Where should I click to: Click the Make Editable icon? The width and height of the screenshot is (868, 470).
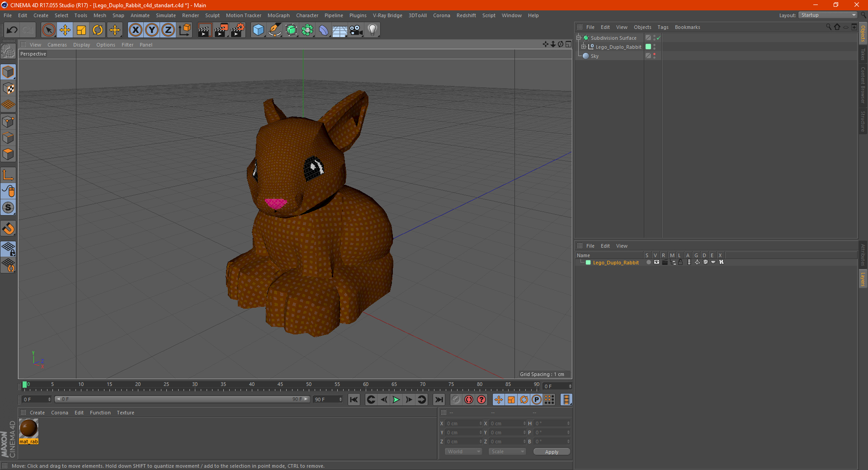point(8,52)
